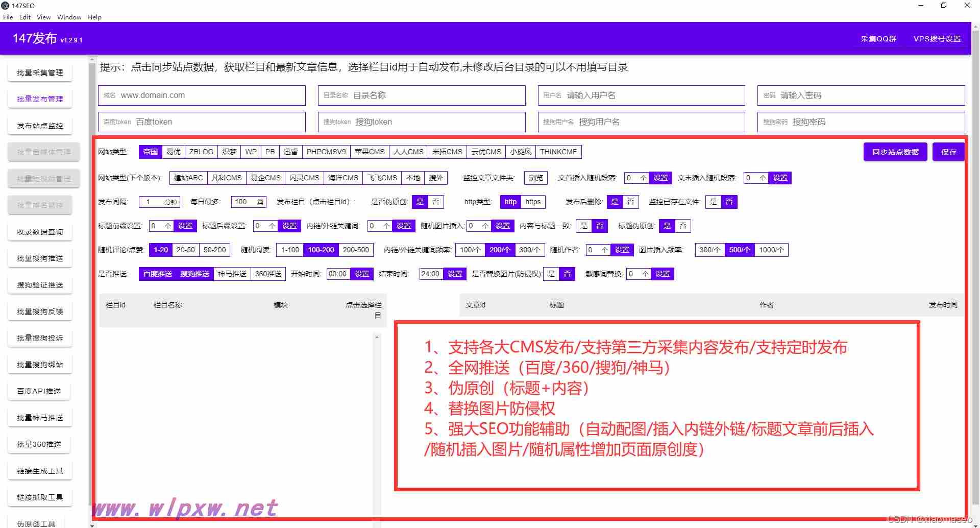Select 1000/个 for 图片插入频率
Viewport: 980px width, 528px height.
point(771,250)
